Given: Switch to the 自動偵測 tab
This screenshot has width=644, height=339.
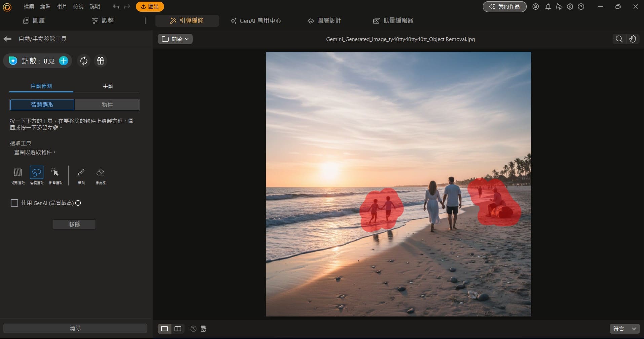Looking at the screenshot, I should coord(41,86).
